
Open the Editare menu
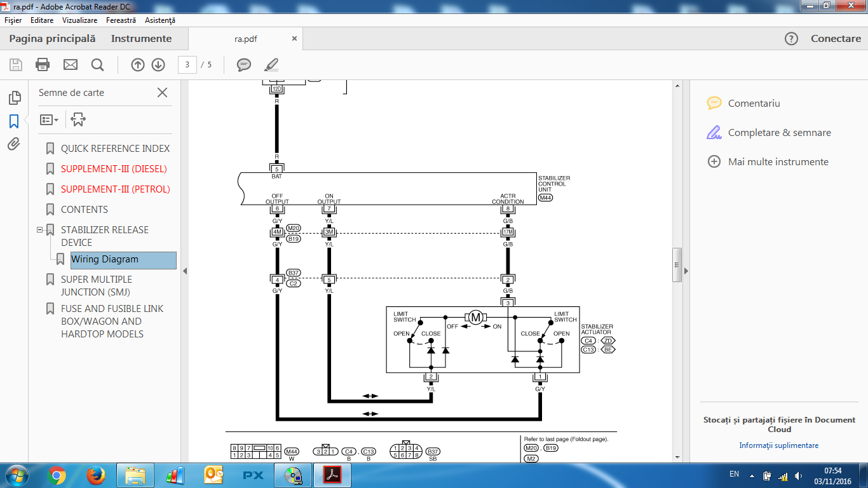(x=42, y=20)
